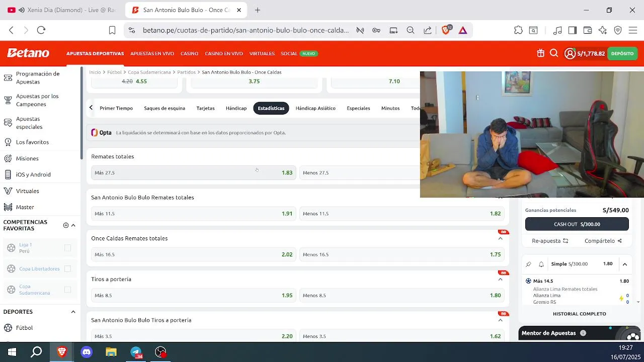Image resolution: width=644 pixels, height=362 pixels.
Task: Open user account profile icon
Action: coord(570,54)
